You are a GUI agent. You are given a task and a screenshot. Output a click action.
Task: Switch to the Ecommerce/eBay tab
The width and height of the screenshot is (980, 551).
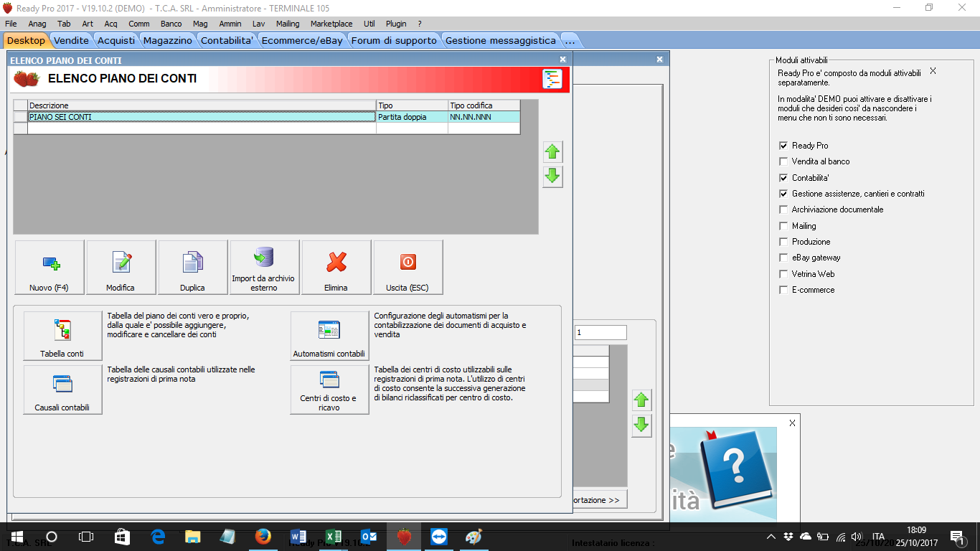(x=303, y=40)
